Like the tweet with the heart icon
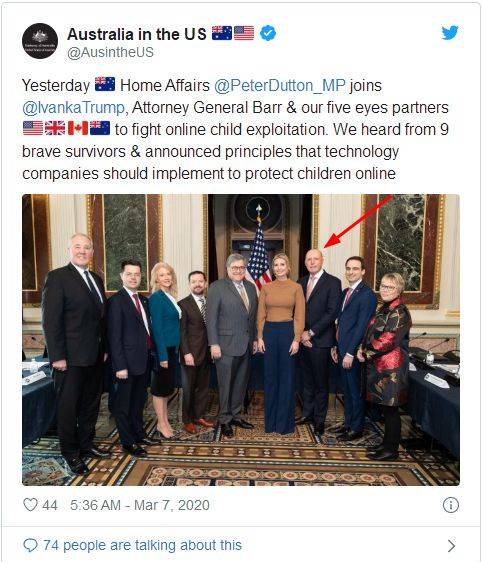 [30, 505]
